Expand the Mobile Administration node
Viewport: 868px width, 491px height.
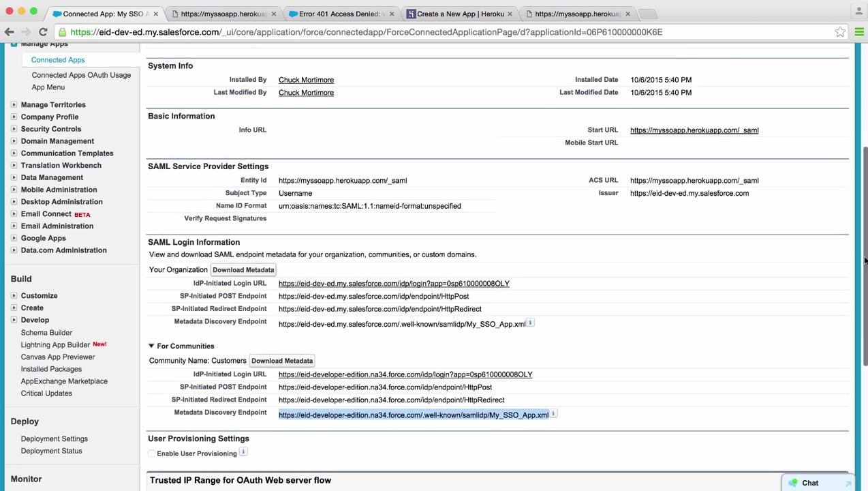coord(14,190)
